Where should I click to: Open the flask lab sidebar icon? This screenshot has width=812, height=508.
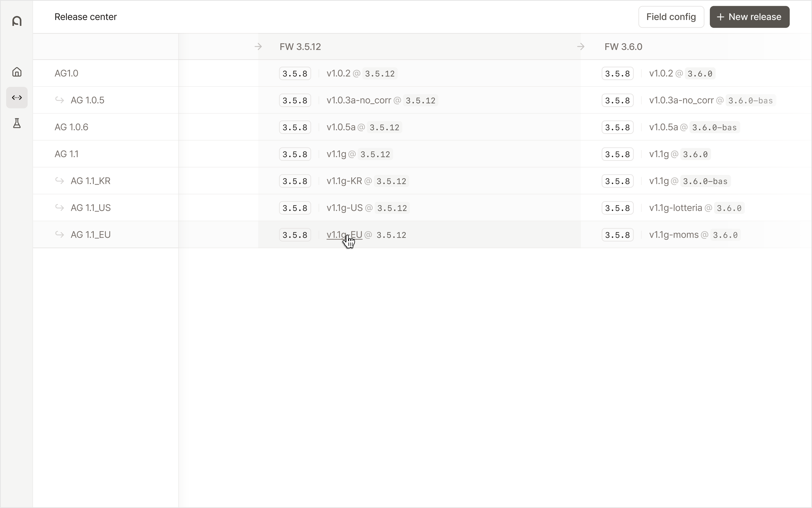point(17,123)
